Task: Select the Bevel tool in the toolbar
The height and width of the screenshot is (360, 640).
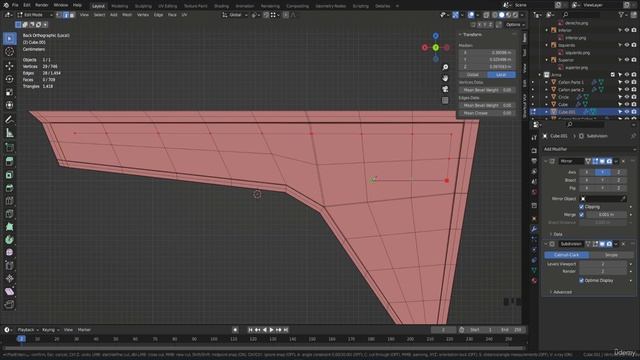Action: click(x=9, y=188)
